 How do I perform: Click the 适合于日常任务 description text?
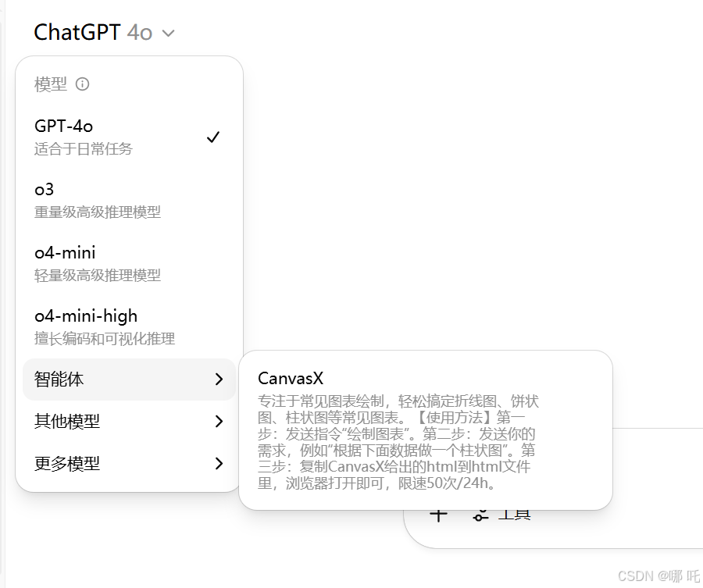coord(84,149)
